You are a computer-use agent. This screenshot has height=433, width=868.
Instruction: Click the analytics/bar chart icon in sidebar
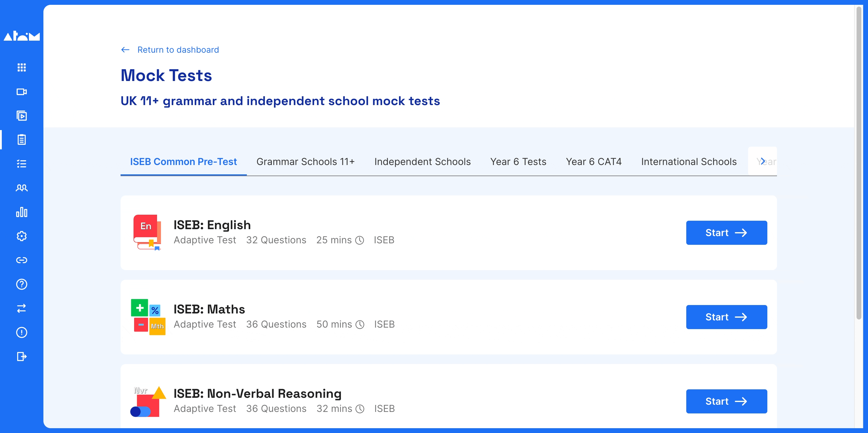click(22, 212)
